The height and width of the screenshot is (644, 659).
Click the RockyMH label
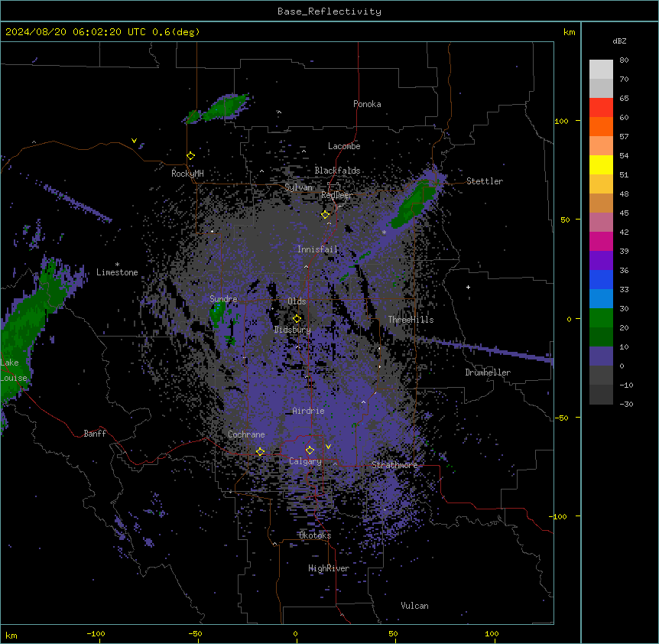point(187,174)
